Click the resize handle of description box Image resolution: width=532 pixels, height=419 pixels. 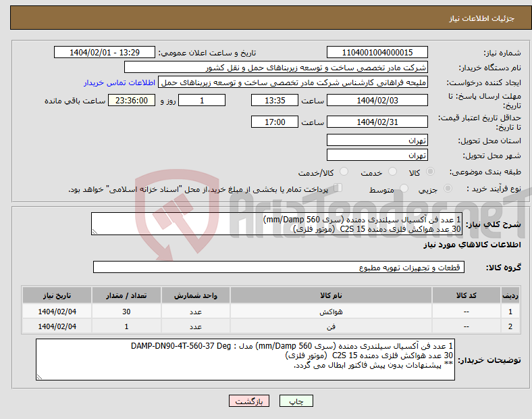coord(95,232)
